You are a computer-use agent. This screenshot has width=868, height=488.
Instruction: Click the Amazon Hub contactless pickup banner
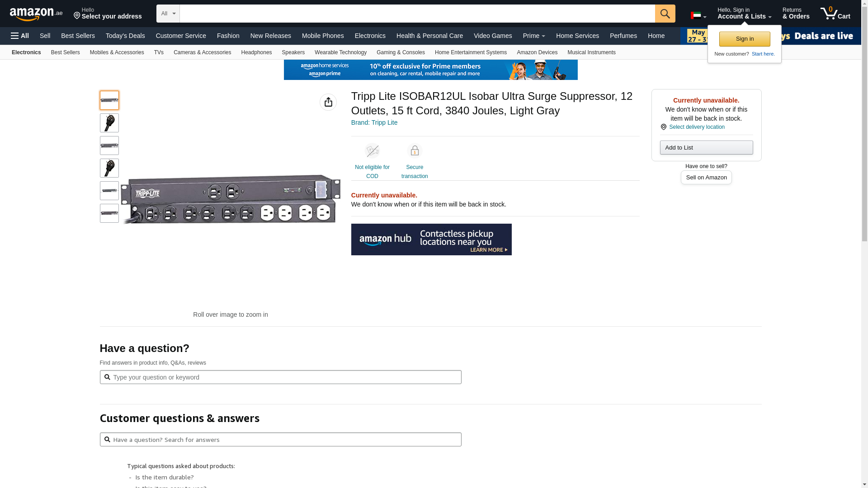pos(431,239)
